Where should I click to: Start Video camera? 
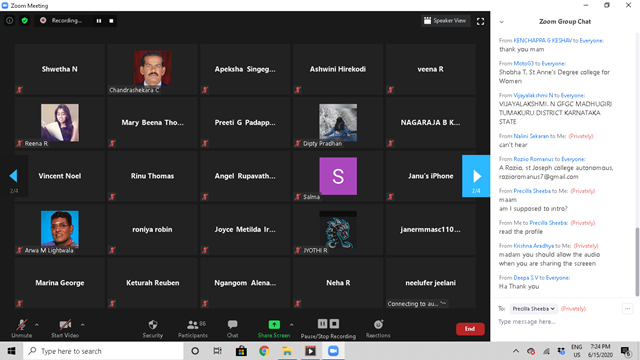[65, 329]
